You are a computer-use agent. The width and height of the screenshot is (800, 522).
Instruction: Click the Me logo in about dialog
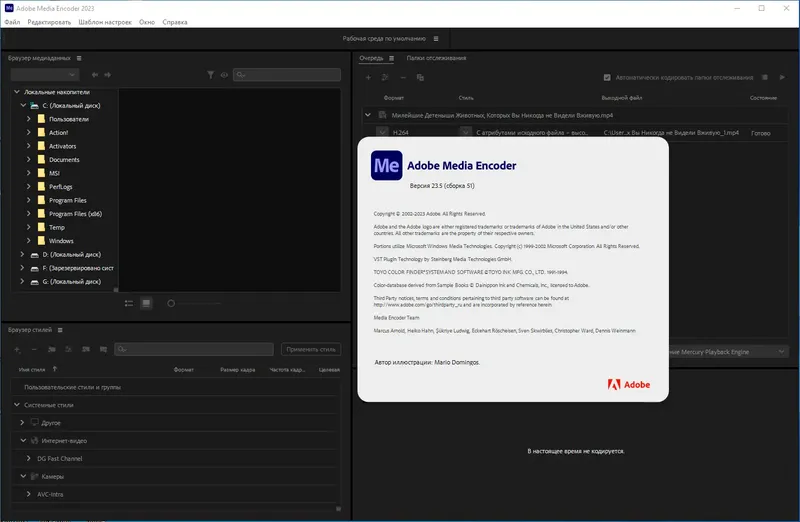point(386,165)
